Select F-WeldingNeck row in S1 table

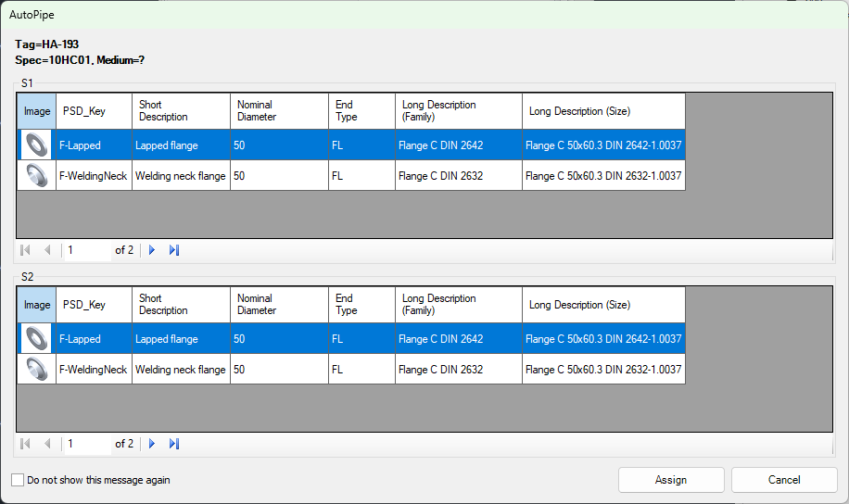pyautogui.click(x=94, y=176)
